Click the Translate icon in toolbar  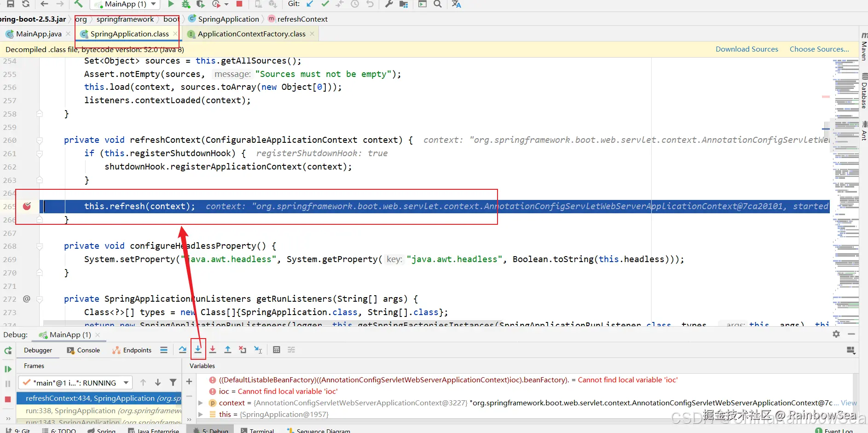(456, 4)
